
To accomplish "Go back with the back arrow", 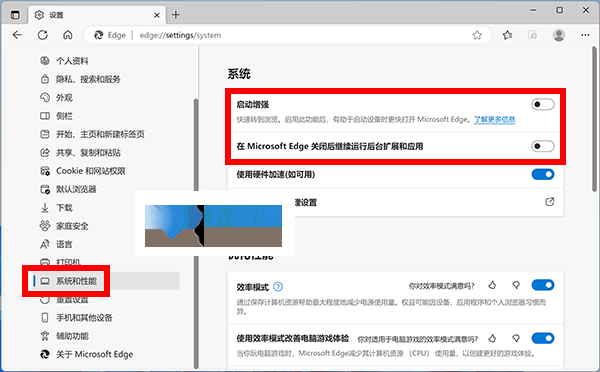I will (17, 35).
